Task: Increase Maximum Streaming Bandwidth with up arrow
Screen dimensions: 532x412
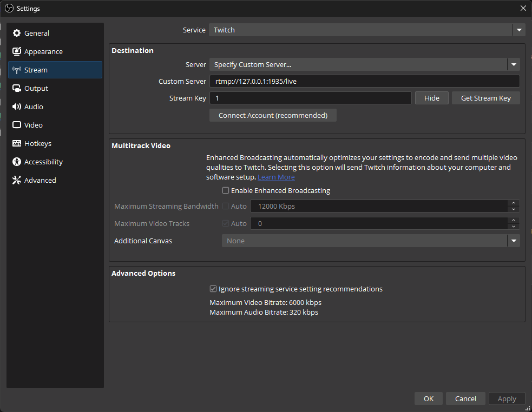Action: click(514, 203)
